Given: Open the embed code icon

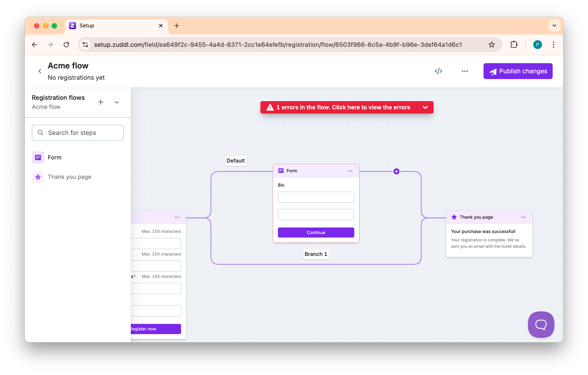Looking at the screenshot, I should (x=438, y=71).
